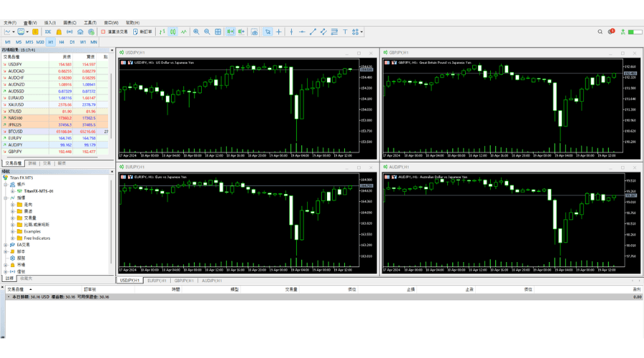Expand the Free Indicators folder

coord(12,238)
